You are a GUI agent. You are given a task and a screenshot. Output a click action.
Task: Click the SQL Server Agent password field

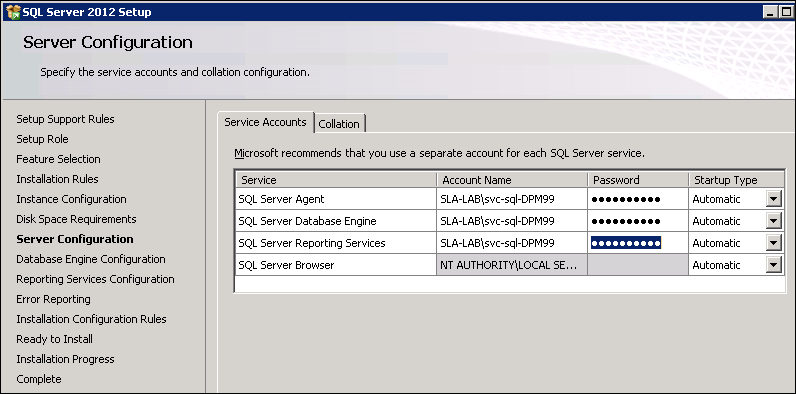tap(638, 199)
